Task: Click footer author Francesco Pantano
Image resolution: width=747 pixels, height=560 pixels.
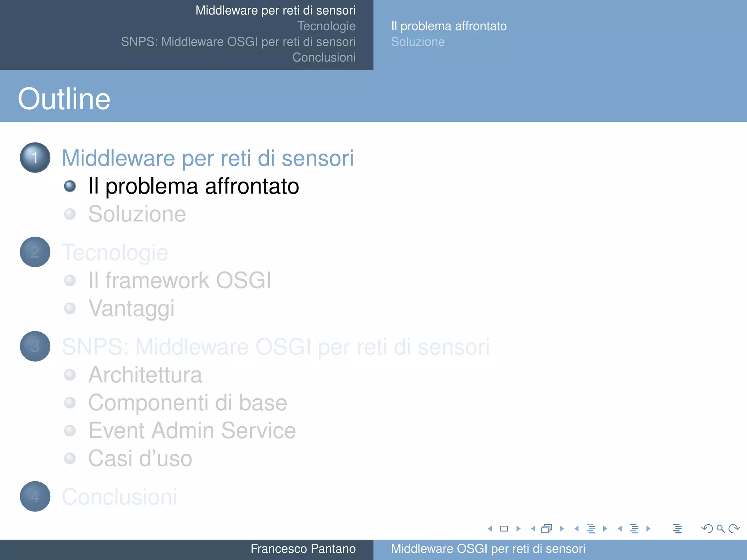Action: pos(303,549)
